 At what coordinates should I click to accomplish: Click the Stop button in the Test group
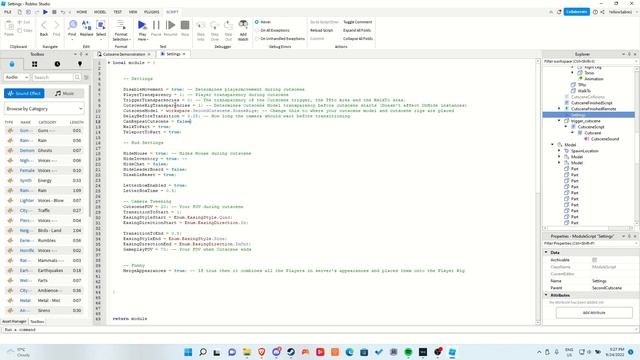185,28
